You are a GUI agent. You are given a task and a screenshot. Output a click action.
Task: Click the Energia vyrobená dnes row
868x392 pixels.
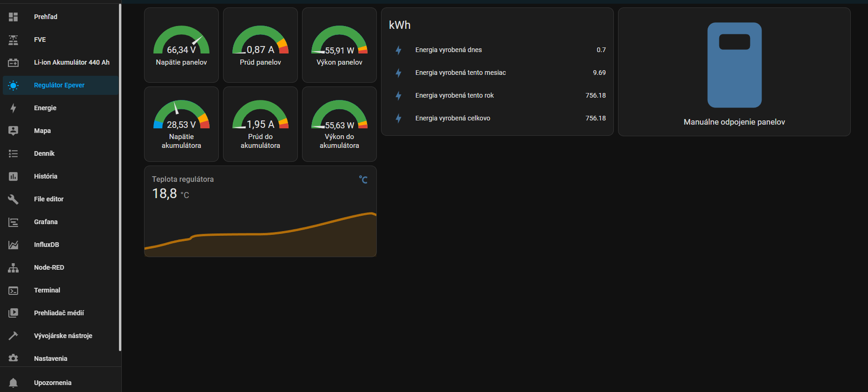click(497, 50)
